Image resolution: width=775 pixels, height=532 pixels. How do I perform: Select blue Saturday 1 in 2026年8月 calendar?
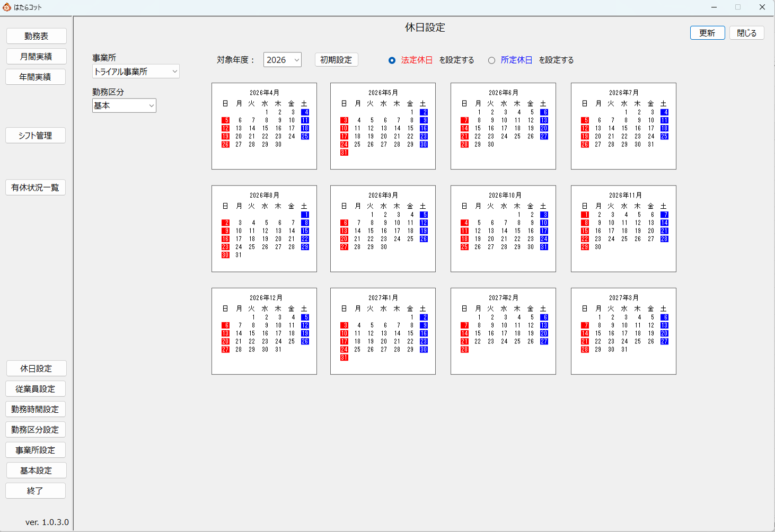point(305,215)
